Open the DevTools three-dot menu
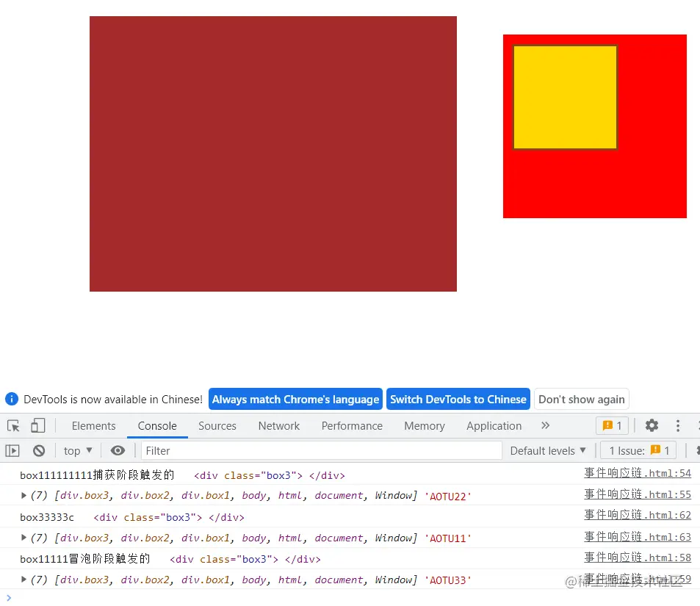700x606 pixels. coord(678,425)
